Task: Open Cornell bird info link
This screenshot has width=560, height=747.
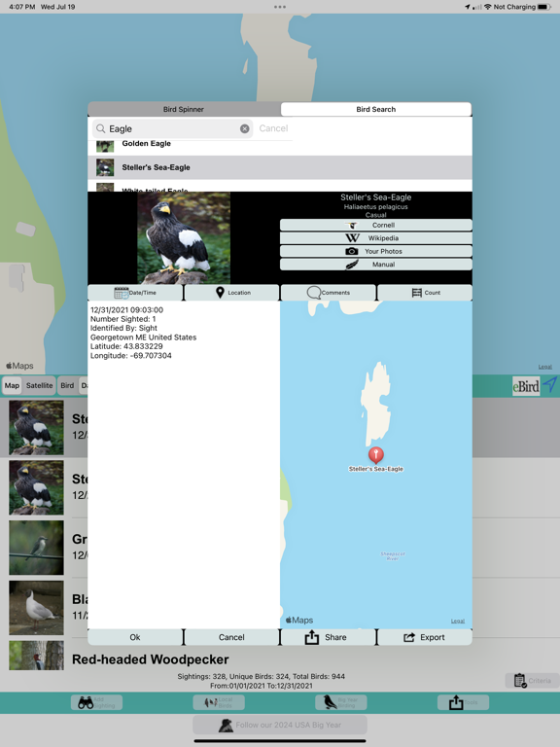Action: (x=375, y=225)
